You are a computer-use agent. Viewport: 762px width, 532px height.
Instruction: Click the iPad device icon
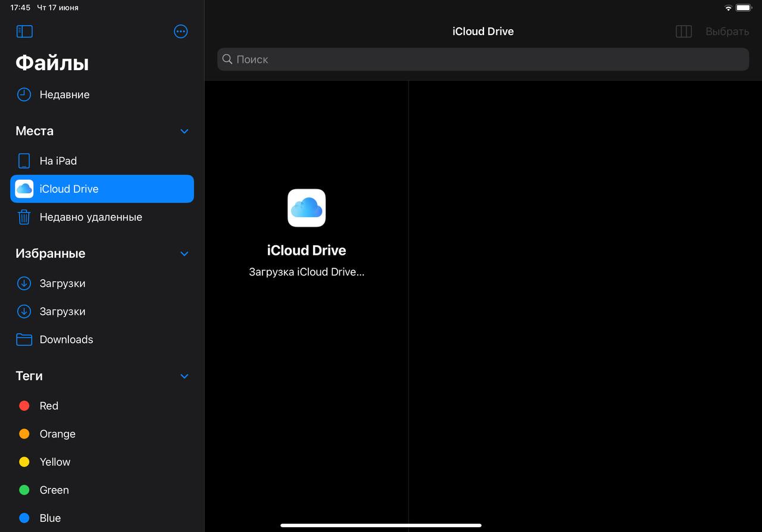(24, 161)
